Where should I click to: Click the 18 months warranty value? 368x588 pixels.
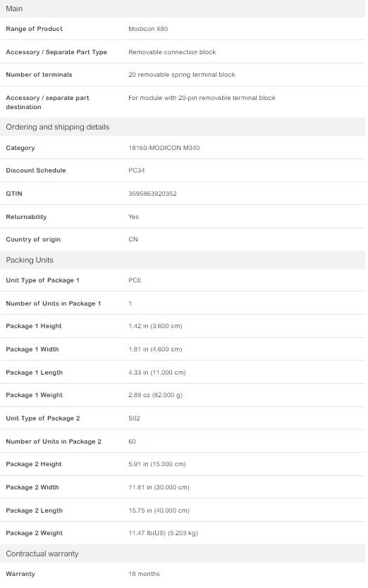pos(144,574)
